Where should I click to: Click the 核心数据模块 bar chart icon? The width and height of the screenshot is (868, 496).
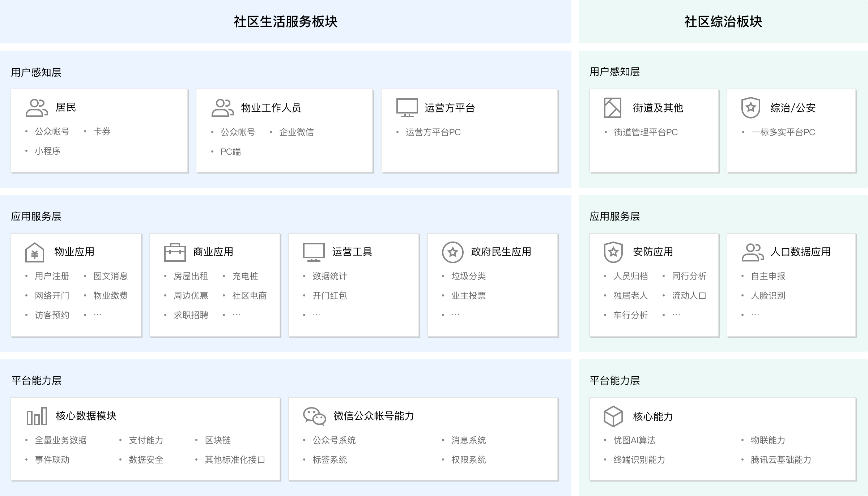click(x=37, y=416)
